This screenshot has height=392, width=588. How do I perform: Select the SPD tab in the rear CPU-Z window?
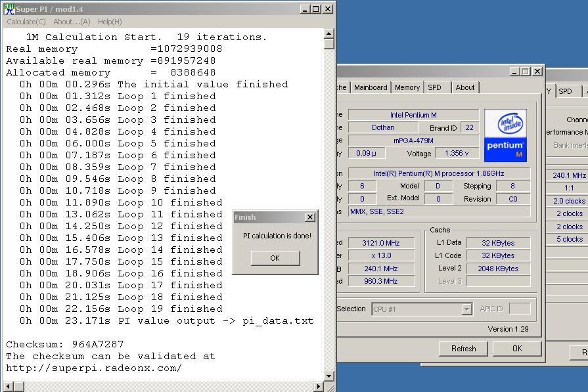[566, 91]
